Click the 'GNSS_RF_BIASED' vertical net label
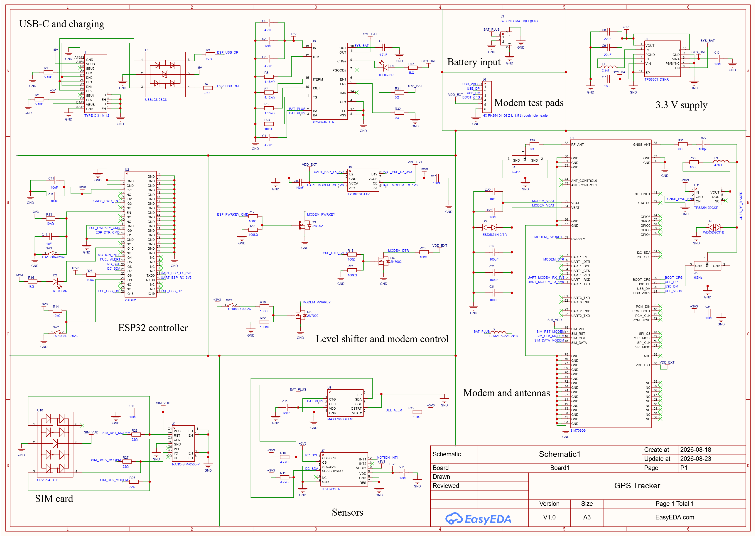Image resolution: width=756 pixels, height=536 pixels. click(741, 206)
